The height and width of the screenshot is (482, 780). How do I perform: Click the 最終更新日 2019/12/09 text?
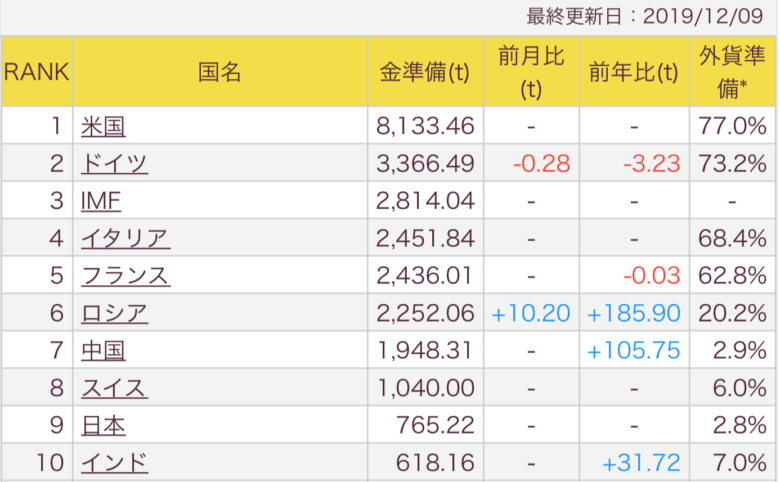[x=645, y=16]
